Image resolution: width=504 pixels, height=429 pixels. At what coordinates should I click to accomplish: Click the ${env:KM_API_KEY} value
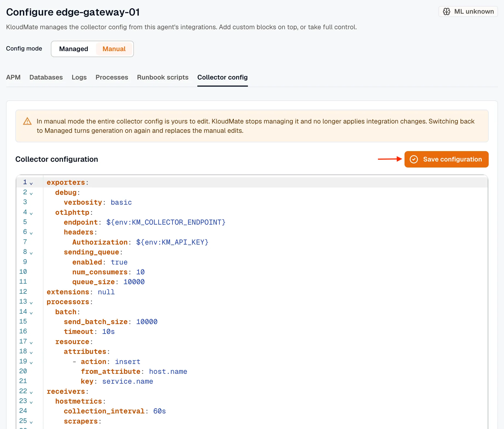[172, 242]
